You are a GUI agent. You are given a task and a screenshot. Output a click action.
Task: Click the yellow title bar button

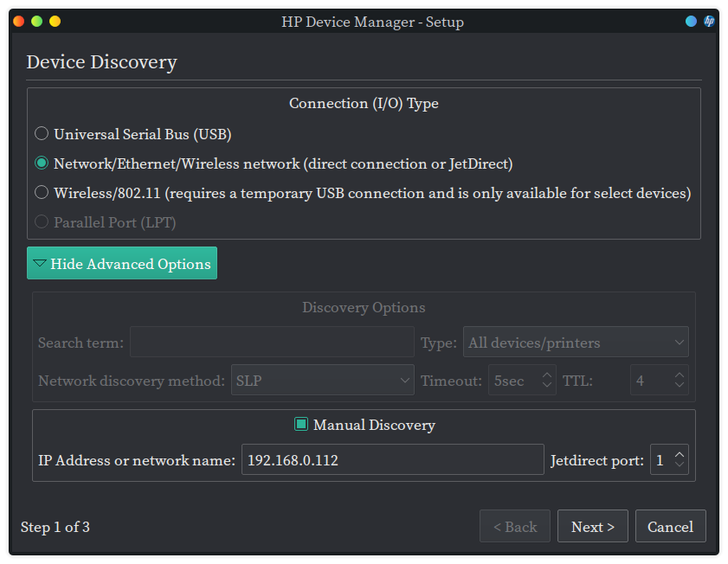55,22
